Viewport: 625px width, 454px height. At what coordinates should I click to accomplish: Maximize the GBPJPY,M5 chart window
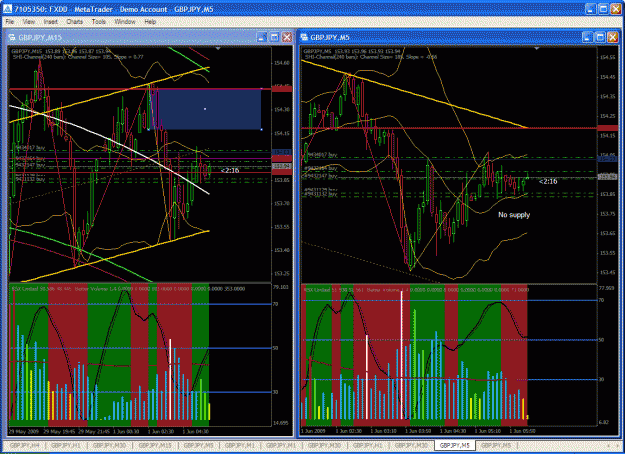(x=600, y=37)
